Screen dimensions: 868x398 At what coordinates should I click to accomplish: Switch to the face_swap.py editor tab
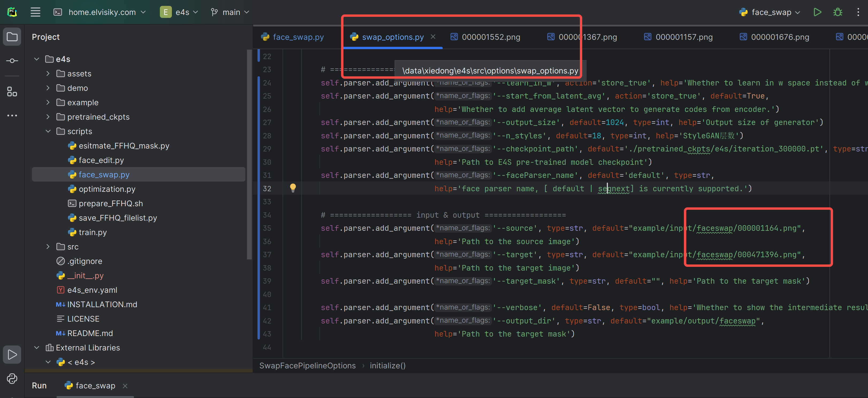point(292,37)
